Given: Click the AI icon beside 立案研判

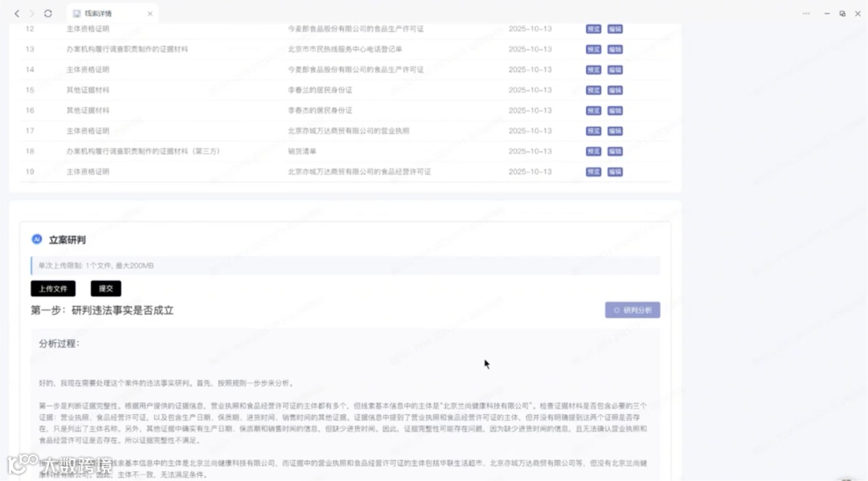Looking at the screenshot, I should [x=35, y=239].
